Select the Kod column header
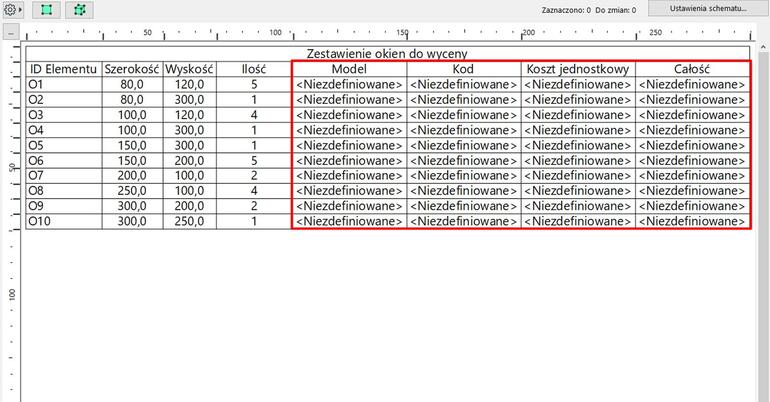This screenshot has width=770, height=402. pyautogui.click(x=464, y=69)
